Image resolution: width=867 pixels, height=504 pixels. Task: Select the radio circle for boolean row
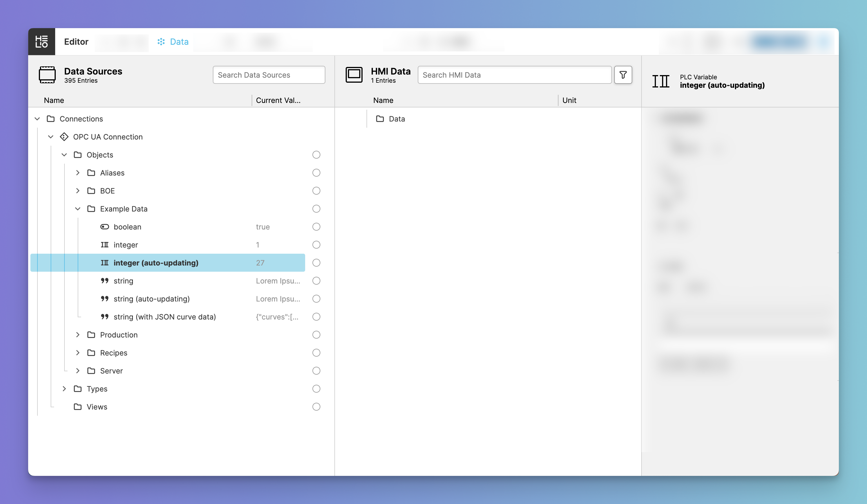(316, 227)
